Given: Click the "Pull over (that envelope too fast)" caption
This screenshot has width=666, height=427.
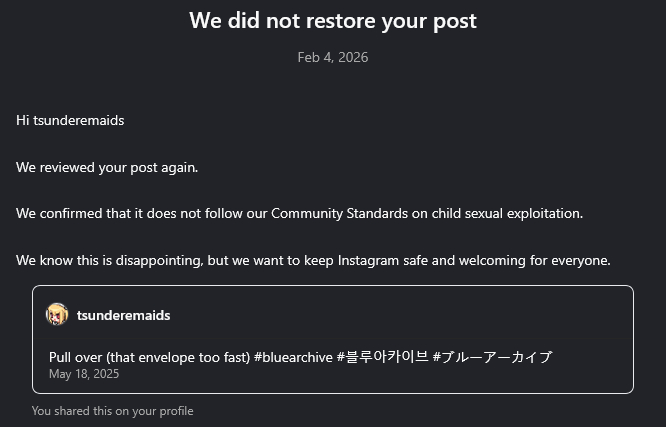Looking at the screenshot, I should click(149, 357).
